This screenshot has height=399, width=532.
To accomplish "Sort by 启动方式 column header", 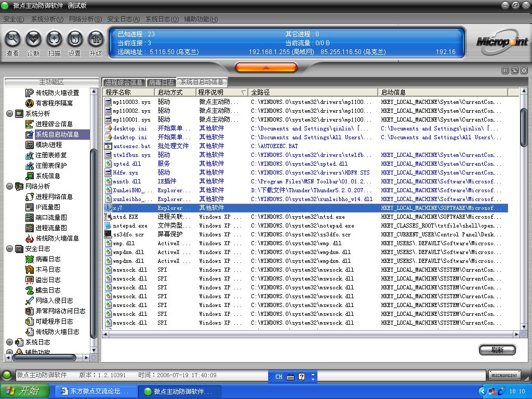I will pos(175,92).
